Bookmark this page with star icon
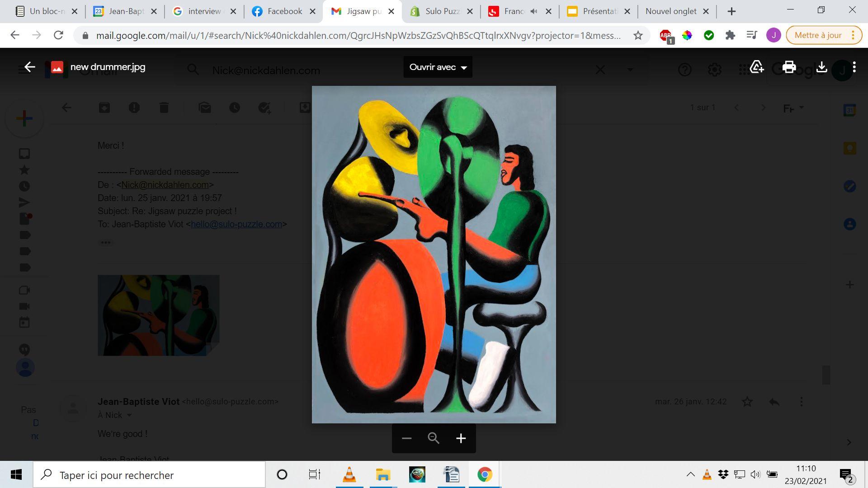 [638, 35]
